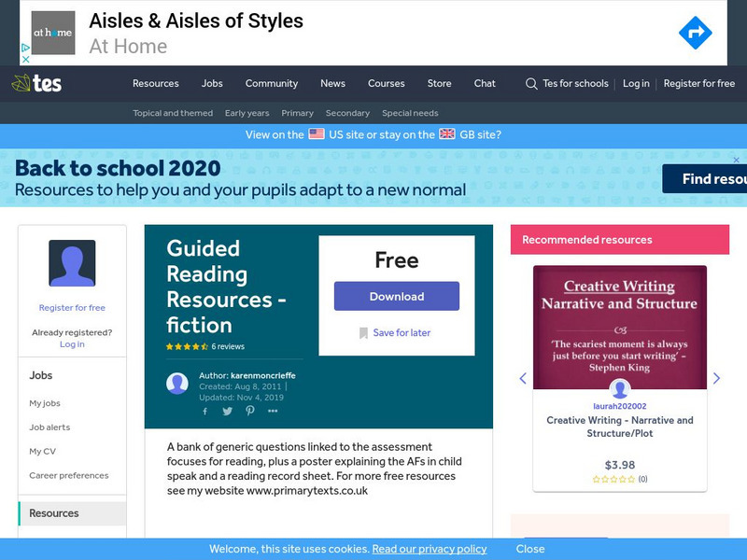Open the 6 reviews link
This screenshot has height=560, width=747.
click(228, 346)
